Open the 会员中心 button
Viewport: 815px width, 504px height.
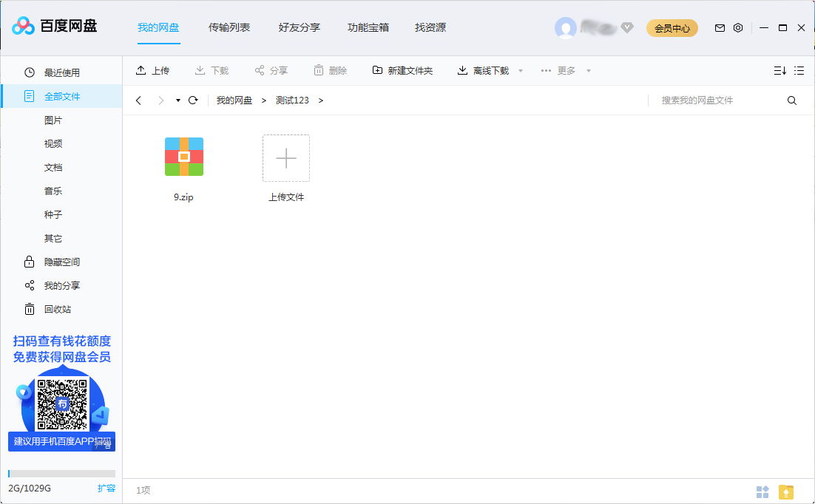click(672, 27)
